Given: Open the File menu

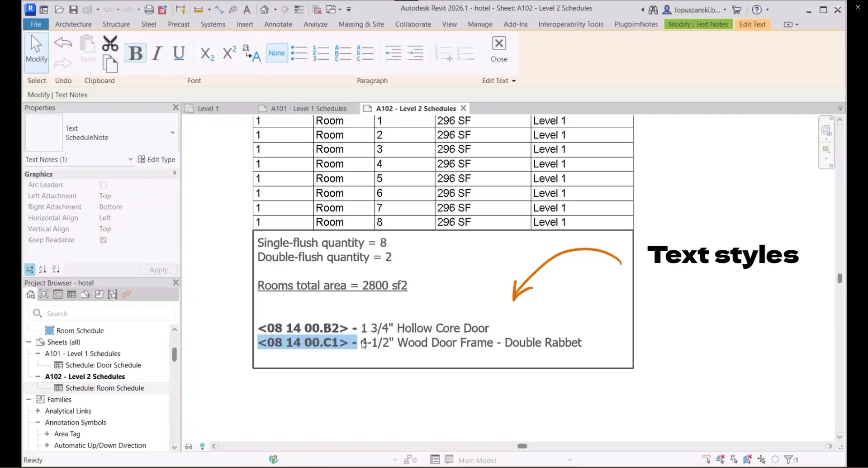Looking at the screenshot, I should [36, 24].
